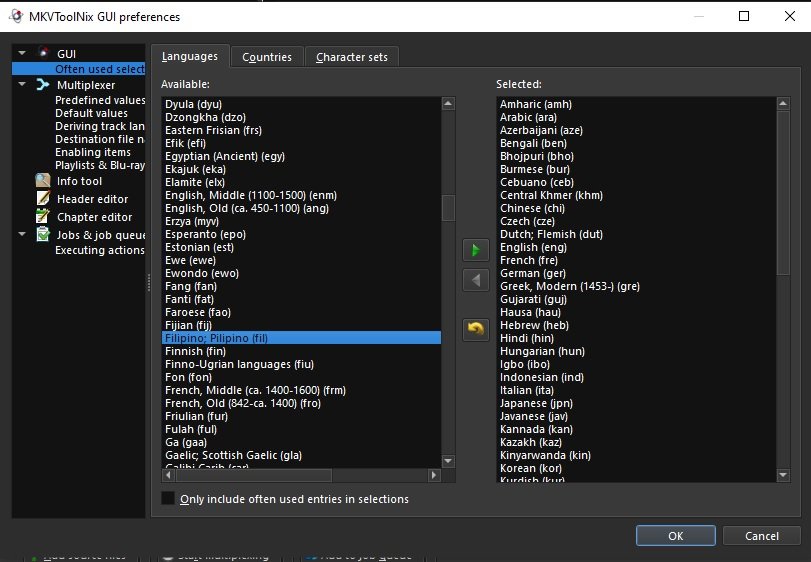The height and width of the screenshot is (562, 811).
Task: Confirm preferences with OK button
Action: (675, 536)
